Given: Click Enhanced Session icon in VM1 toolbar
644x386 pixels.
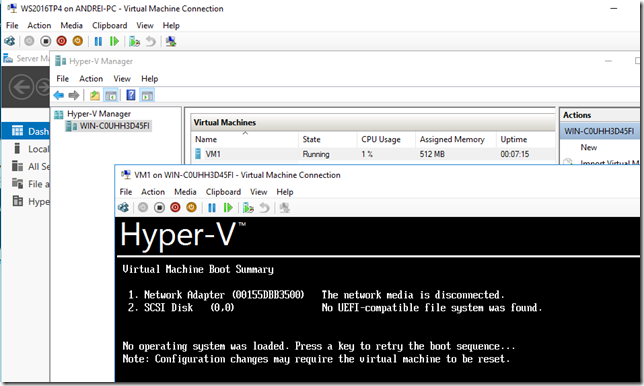Looking at the screenshot, I should coord(285,208).
